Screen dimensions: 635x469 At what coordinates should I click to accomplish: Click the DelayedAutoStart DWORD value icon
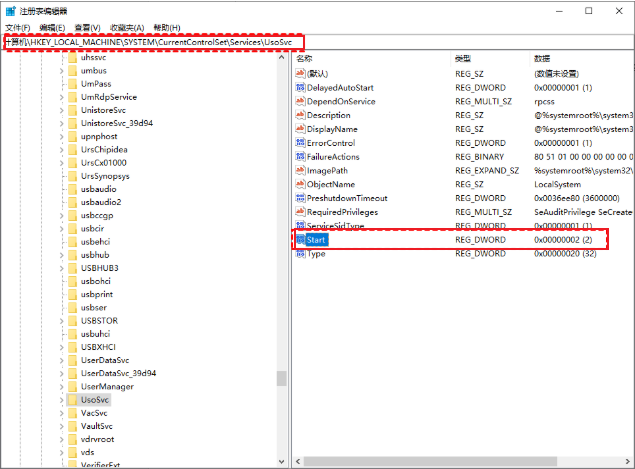click(300, 87)
